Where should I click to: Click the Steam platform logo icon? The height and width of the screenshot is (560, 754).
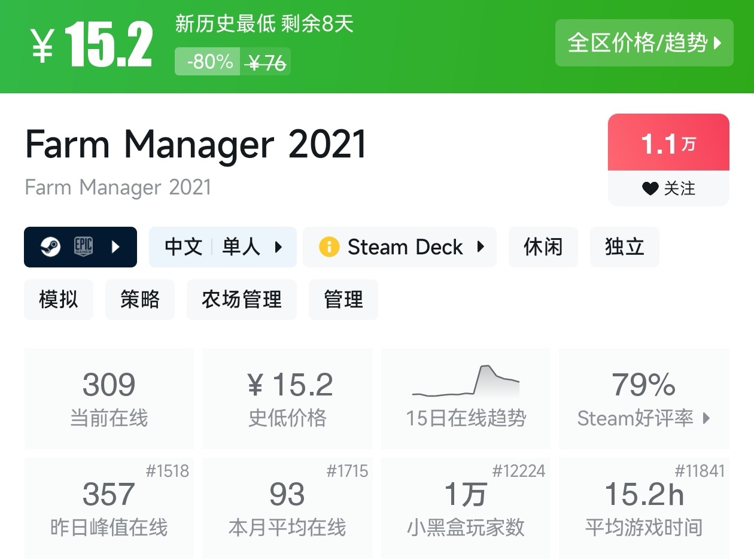tap(50, 247)
